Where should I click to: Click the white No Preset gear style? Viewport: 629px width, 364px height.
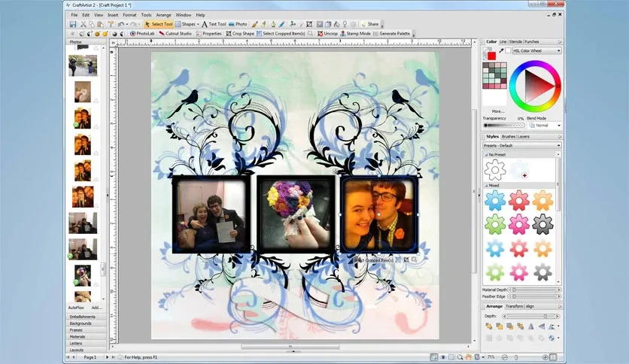point(495,170)
